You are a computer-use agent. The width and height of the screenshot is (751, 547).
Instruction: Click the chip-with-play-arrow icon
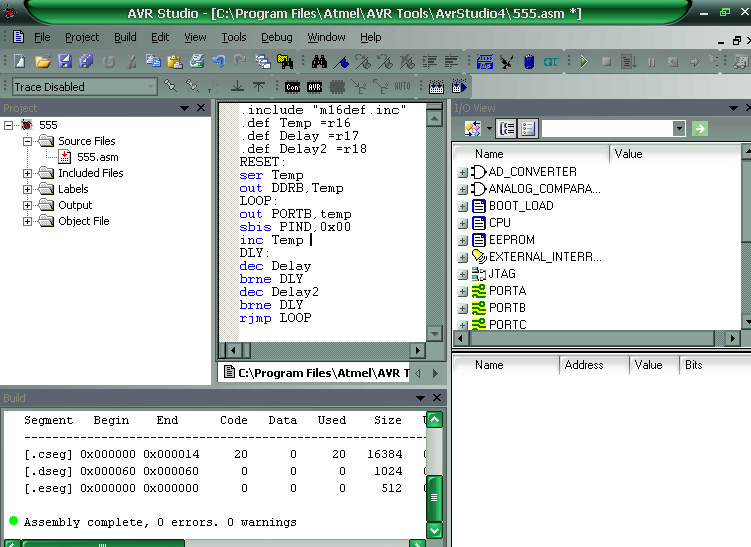tap(459, 87)
